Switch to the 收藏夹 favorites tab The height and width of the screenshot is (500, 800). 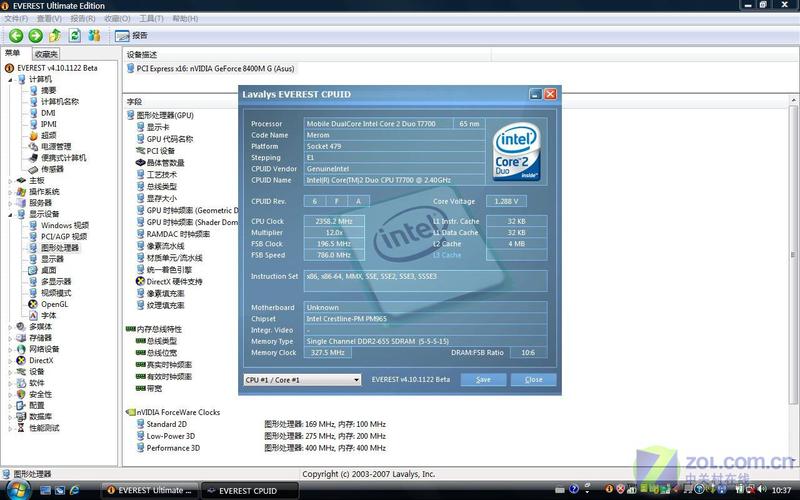46,54
